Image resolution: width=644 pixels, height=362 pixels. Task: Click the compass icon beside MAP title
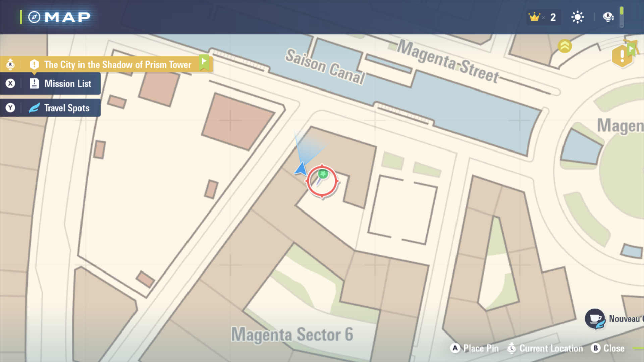pos(34,17)
